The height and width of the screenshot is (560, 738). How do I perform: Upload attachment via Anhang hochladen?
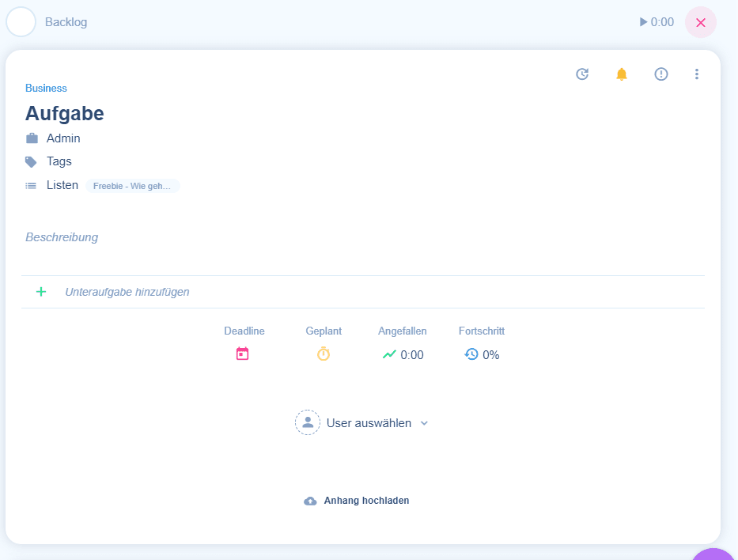(366, 501)
